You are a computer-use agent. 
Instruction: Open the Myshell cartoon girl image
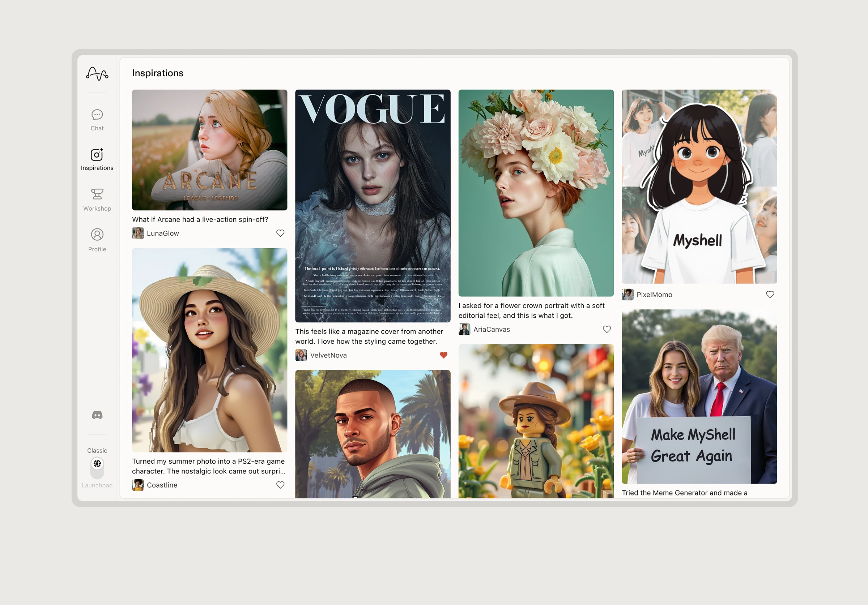pos(699,187)
